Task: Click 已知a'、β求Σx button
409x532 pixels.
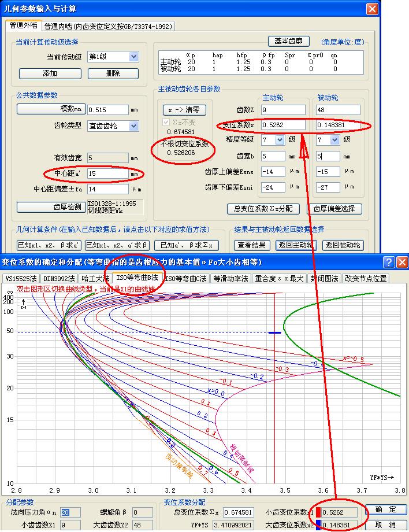Action: (x=187, y=245)
